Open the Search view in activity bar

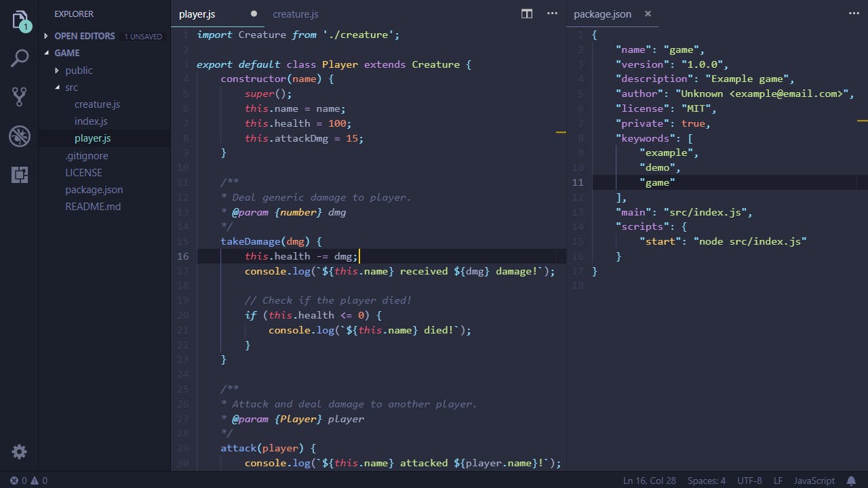20,58
